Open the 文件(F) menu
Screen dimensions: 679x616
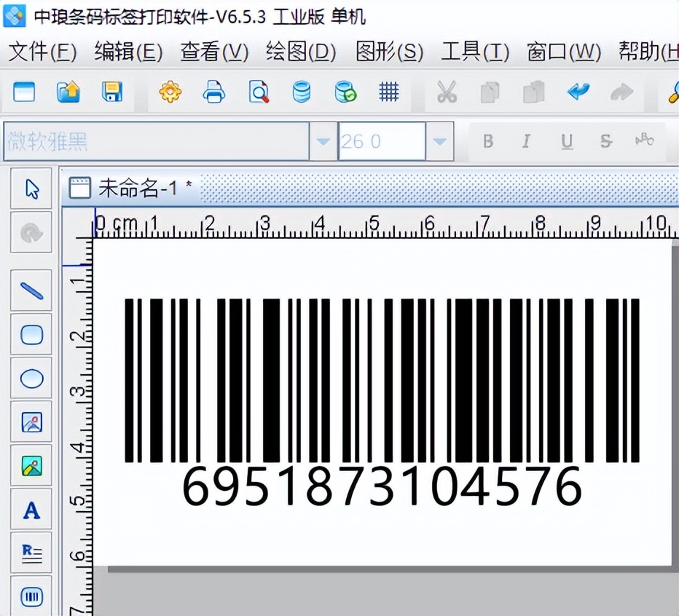point(42,52)
